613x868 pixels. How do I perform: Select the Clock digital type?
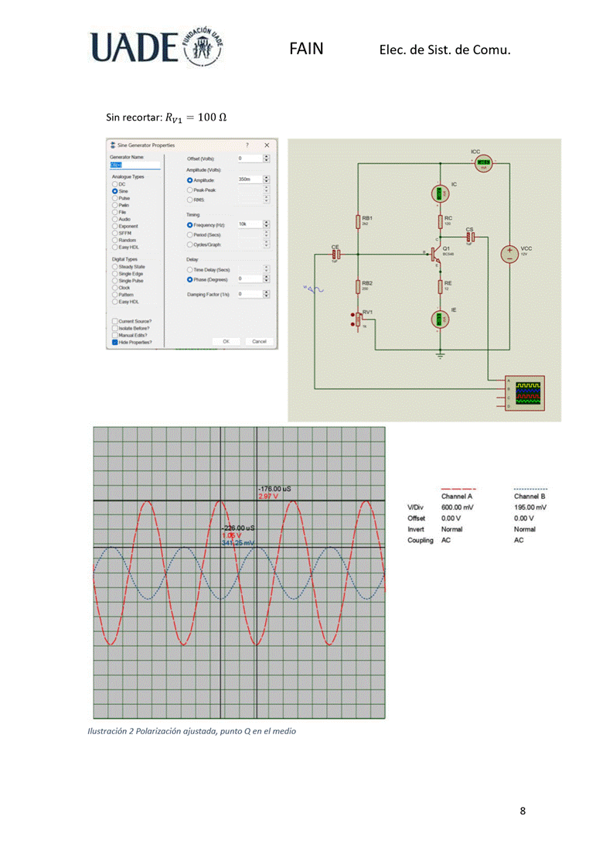(115, 287)
